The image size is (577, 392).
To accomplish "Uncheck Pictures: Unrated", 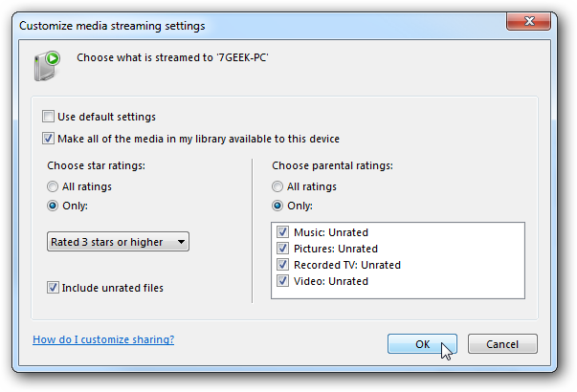I will pyautogui.click(x=282, y=249).
